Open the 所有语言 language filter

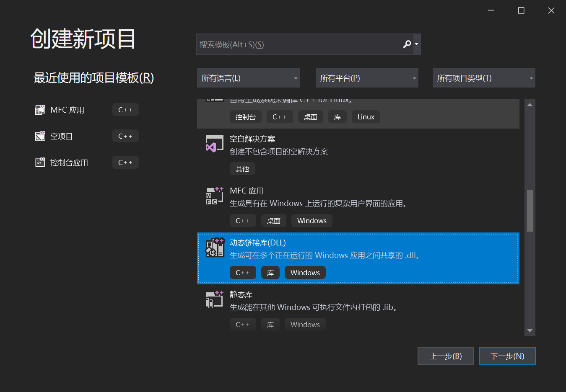coord(248,78)
